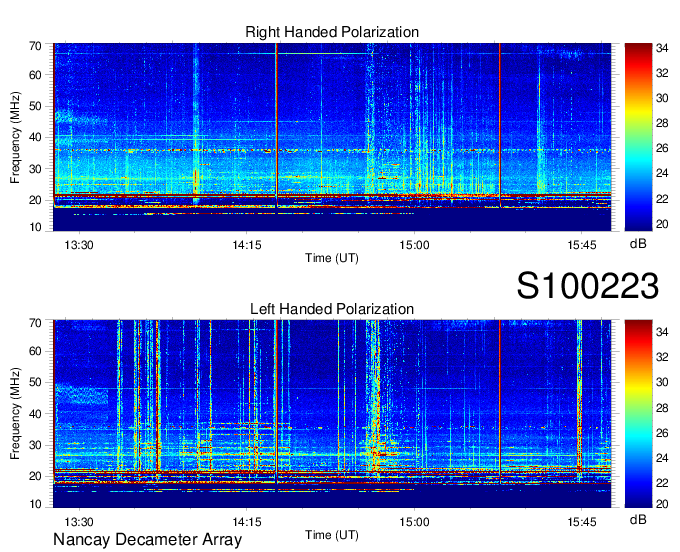This screenshot has height=552, width=680.
Task: Click inside the left-handed polarization spectrogram
Action: click(x=332, y=414)
